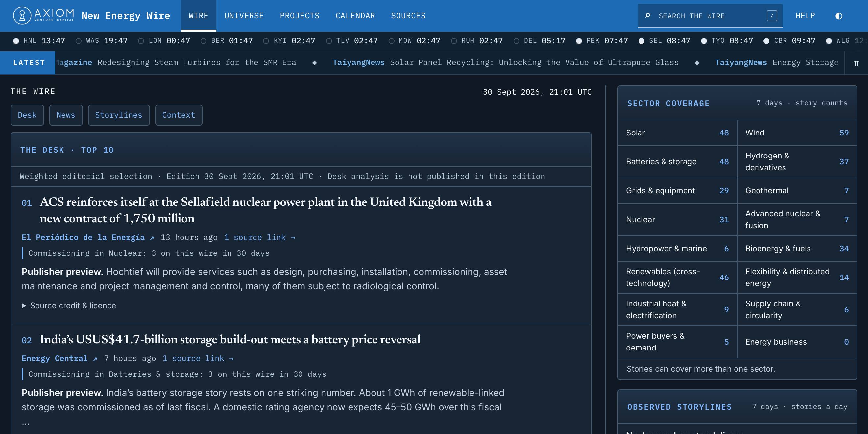Viewport: 868px width, 434px height.
Task: Select the Desk filter button
Action: [x=27, y=115]
